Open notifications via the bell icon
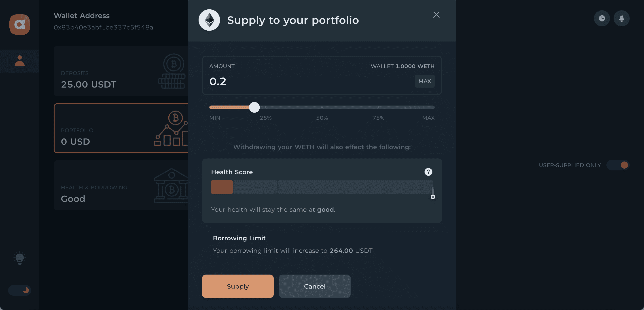Screen dimensions: 644x310 [622, 18]
